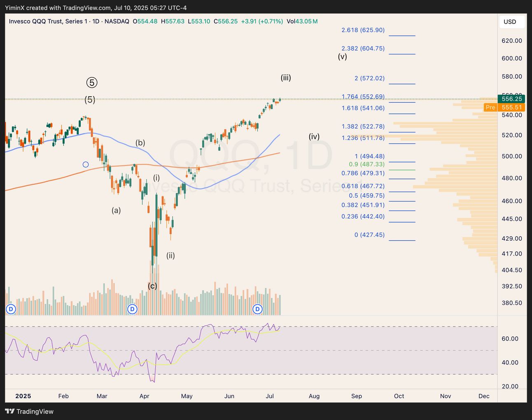Click the low value L553.10
The width and height of the screenshot is (532, 420).
click(199, 21)
